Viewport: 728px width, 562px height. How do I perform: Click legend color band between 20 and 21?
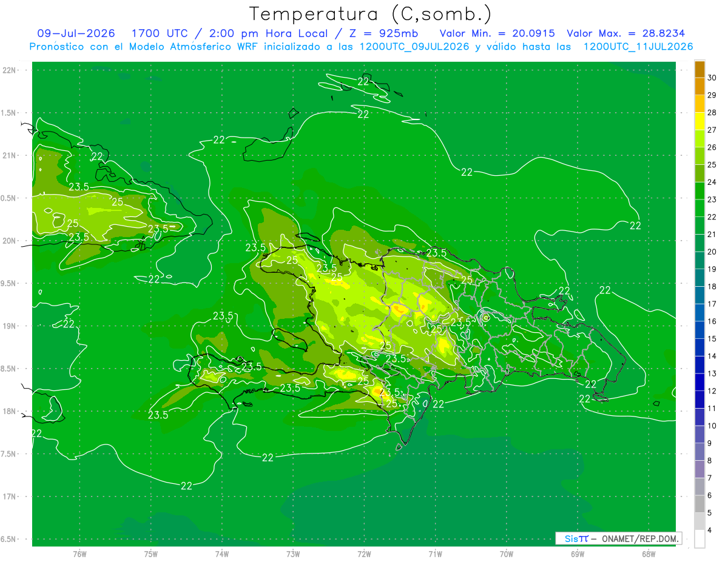tap(699, 243)
